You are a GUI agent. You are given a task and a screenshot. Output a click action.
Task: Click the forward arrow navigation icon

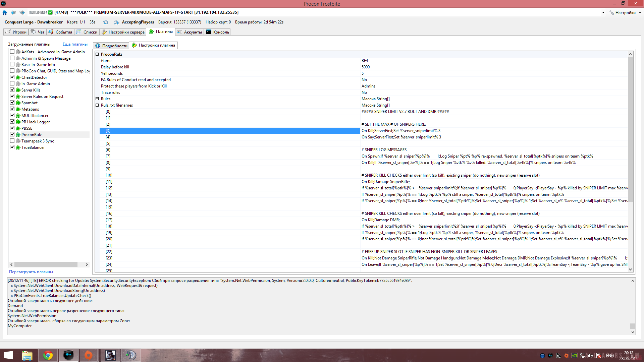tap(22, 13)
